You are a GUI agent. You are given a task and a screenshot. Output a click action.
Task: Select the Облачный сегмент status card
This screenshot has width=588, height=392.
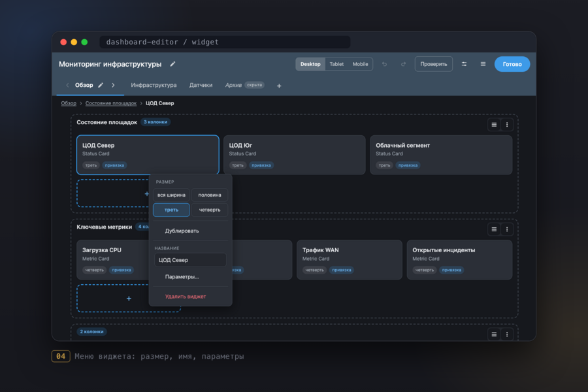(x=441, y=155)
